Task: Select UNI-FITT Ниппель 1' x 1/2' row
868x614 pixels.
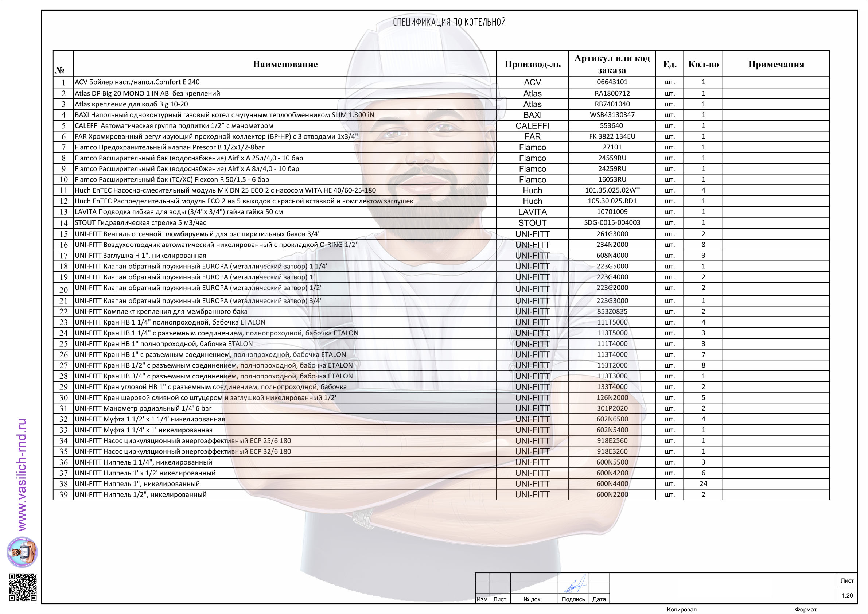Action: tap(441, 473)
